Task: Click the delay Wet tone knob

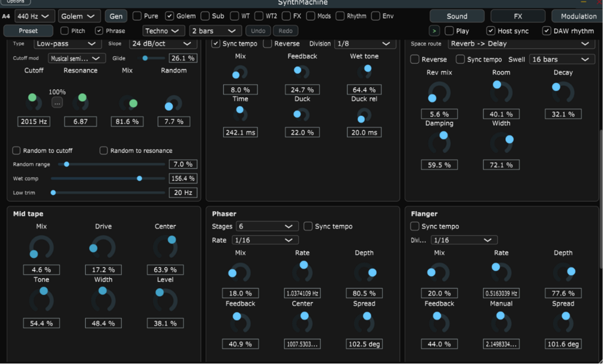Action: coord(364,71)
